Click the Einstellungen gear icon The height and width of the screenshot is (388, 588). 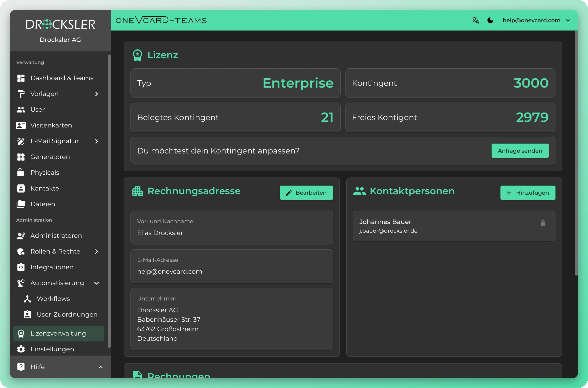tap(21, 349)
